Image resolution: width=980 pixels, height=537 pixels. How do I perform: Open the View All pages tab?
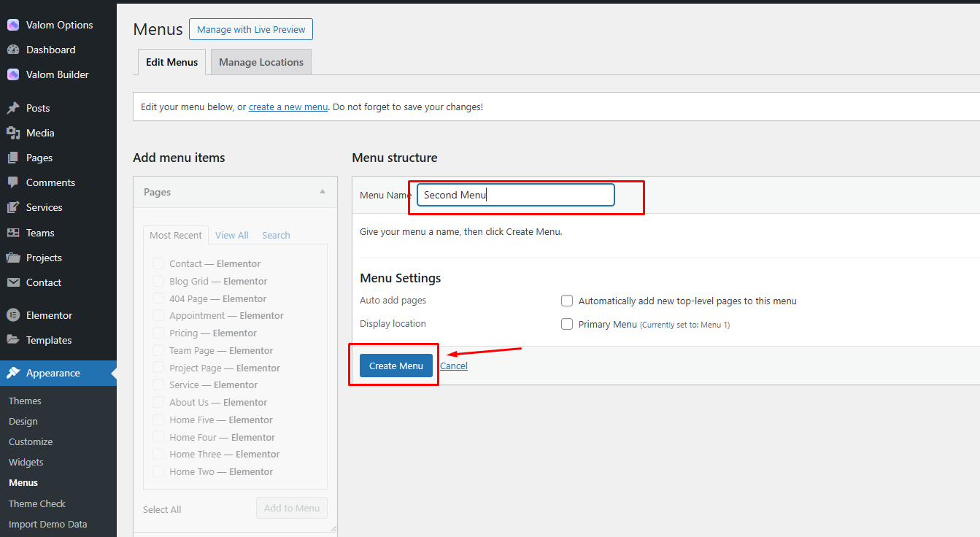coord(231,235)
